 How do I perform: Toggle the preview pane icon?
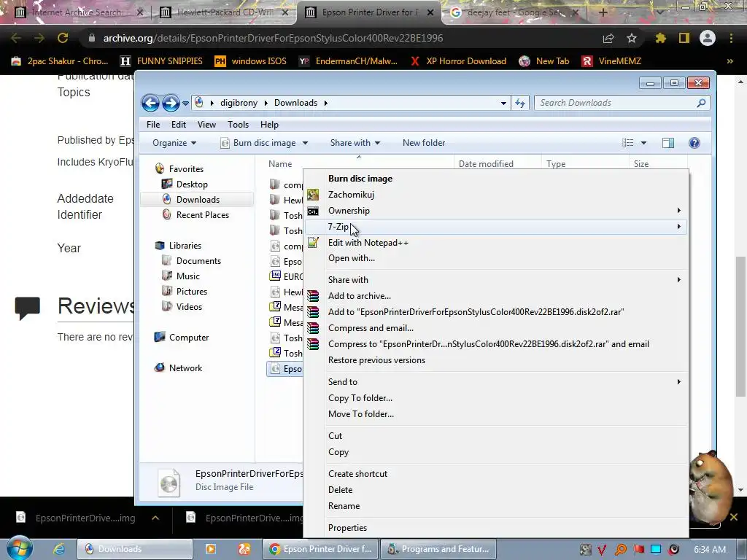(668, 143)
